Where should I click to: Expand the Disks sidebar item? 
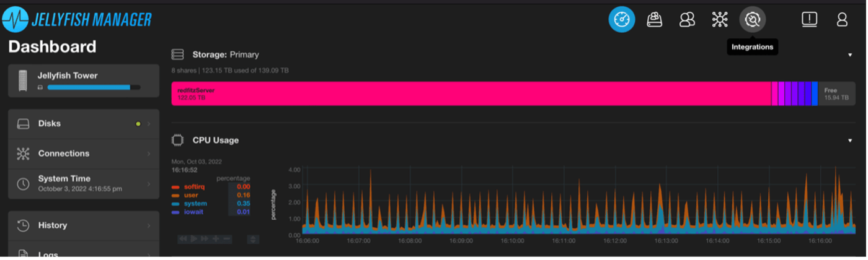(x=84, y=124)
